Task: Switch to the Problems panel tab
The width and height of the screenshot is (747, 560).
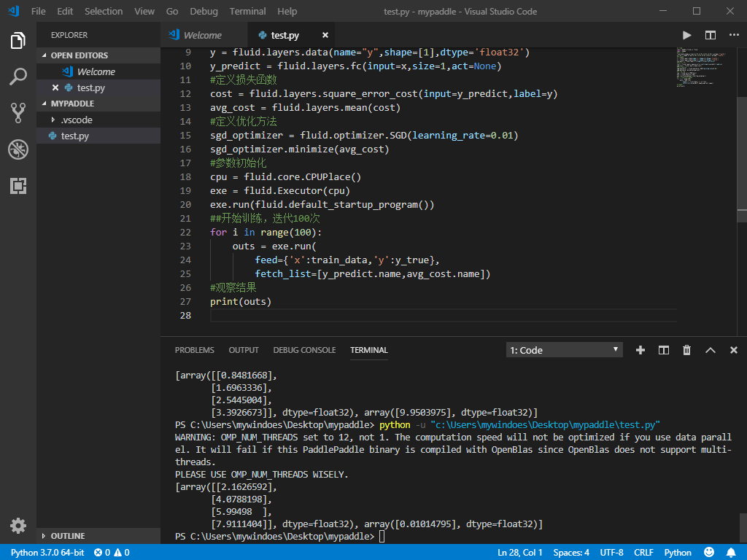Action: tap(194, 350)
